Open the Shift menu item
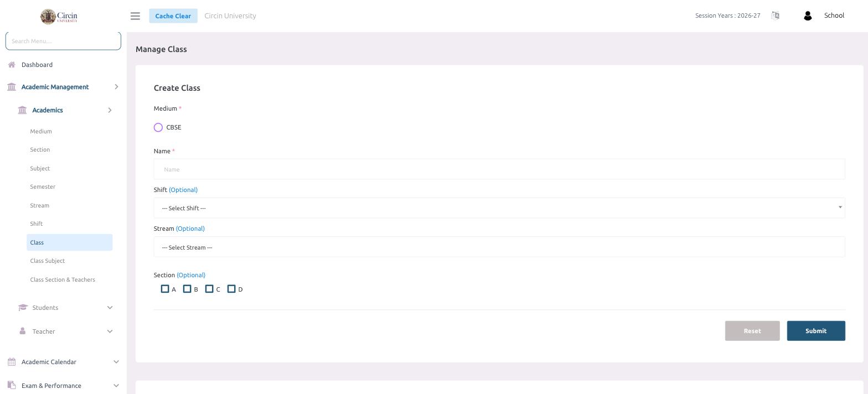868x394 pixels. [x=36, y=224]
